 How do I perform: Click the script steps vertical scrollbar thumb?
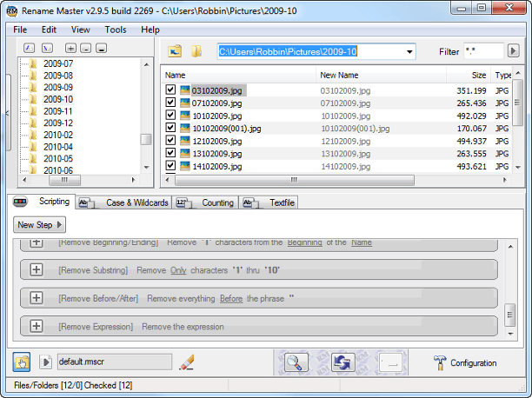509,315
